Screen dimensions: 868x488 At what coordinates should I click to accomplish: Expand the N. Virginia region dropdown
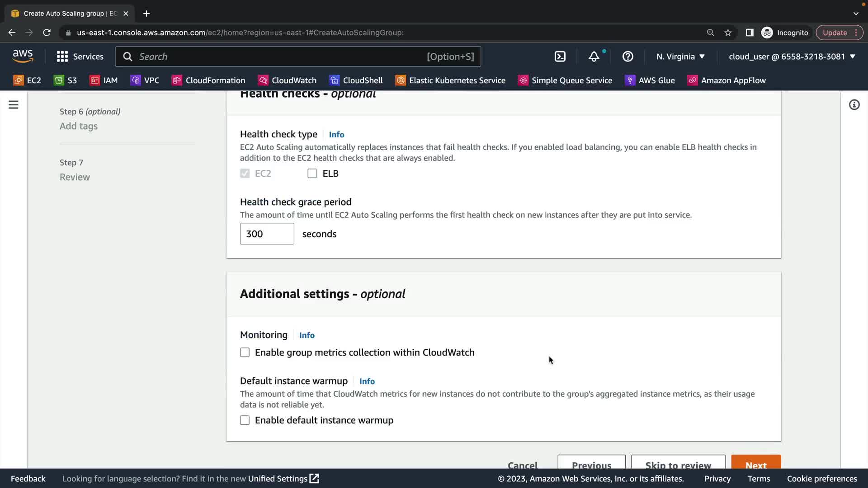coord(680,56)
